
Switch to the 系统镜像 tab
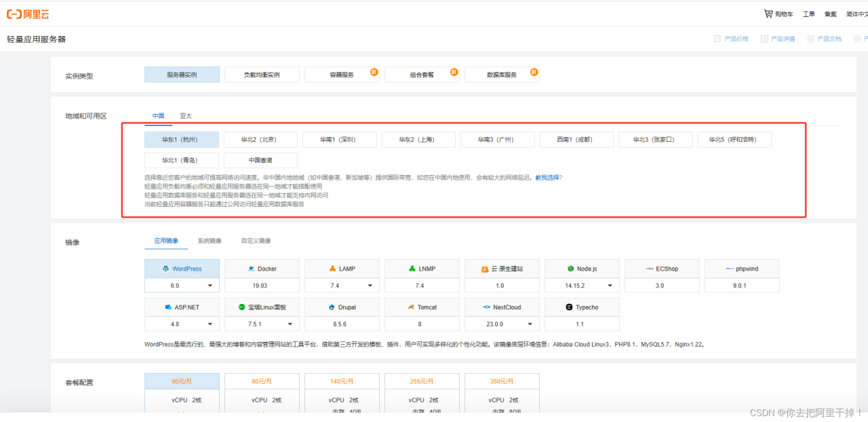(x=210, y=241)
